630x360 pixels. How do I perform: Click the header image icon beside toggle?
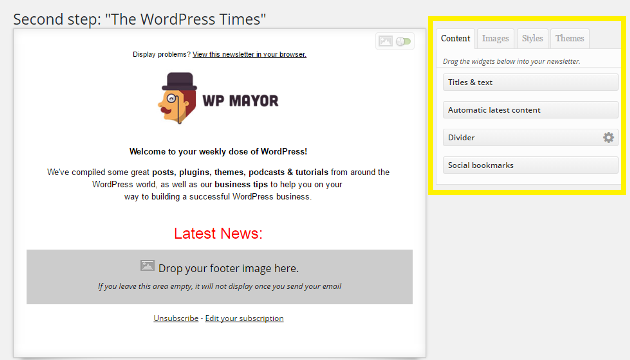[385, 41]
